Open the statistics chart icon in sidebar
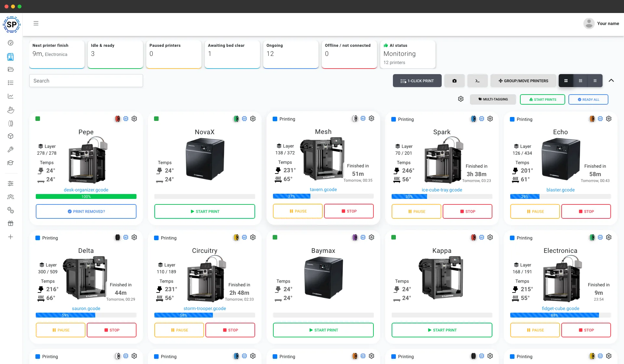Image resolution: width=624 pixels, height=364 pixels. [x=10, y=96]
